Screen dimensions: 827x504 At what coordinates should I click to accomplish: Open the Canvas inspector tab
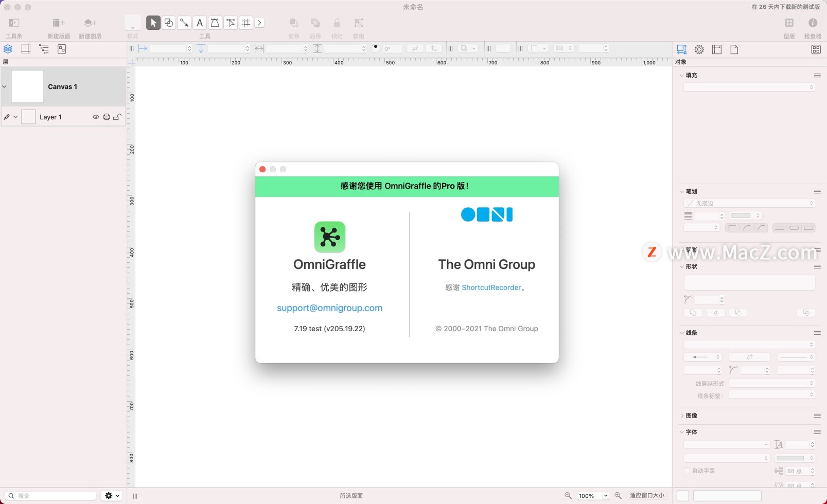pos(716,49)
